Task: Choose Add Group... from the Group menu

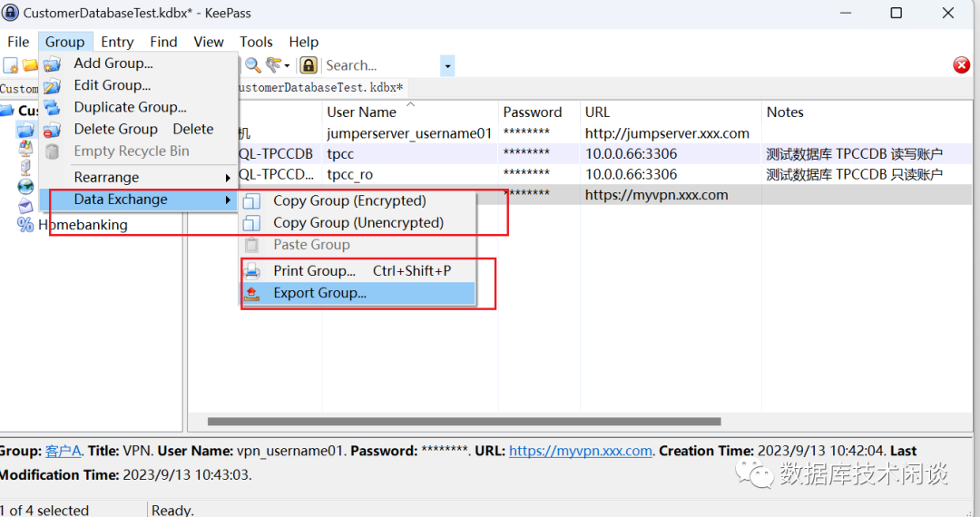Action: coord(139,63)
